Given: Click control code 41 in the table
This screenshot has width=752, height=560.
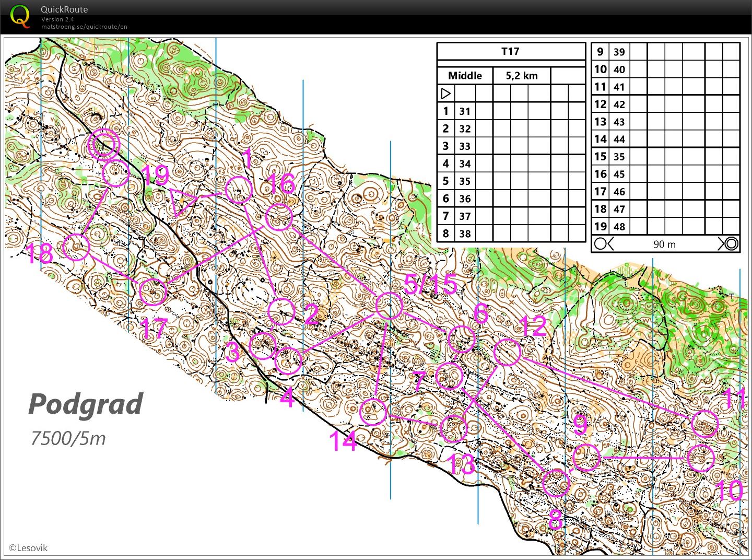Looking at the screenshot, I should (619, 87).
